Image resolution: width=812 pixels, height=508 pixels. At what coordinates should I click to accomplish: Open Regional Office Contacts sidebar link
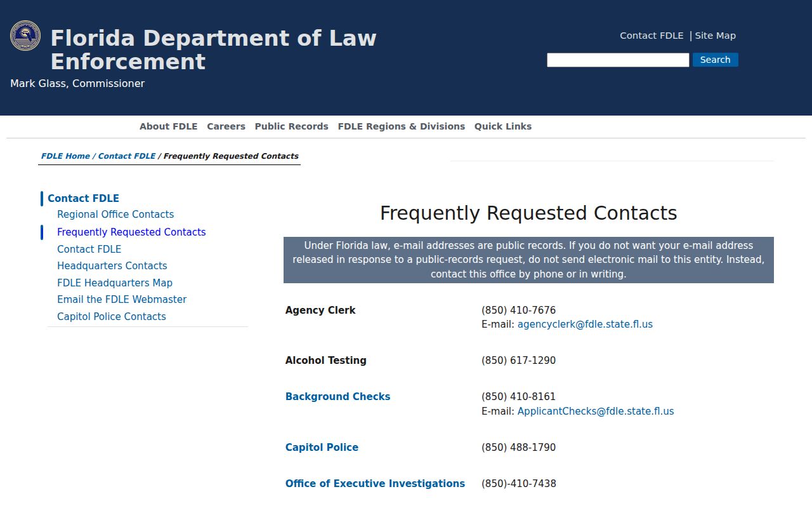click(x=115, y=215)
